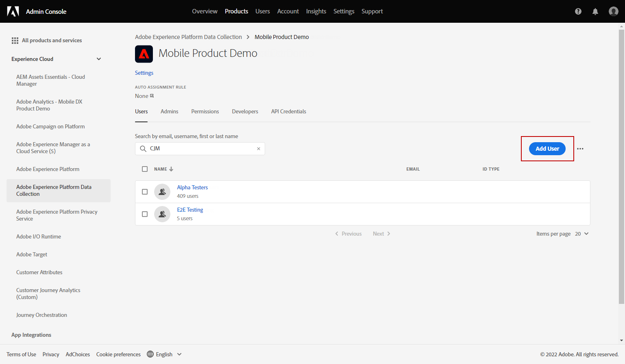Open the Overview menu
The height and width of the screenshot is (364, 625).
tap(205, 11)
